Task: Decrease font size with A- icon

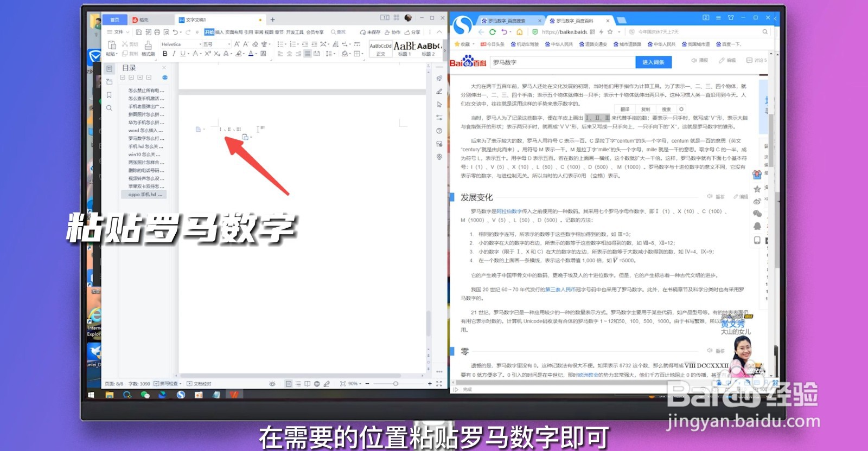Action: click(246, 44)
